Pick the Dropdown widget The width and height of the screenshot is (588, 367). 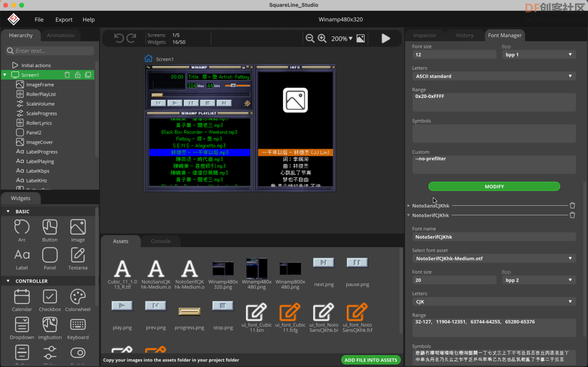[x=22, y=328]
